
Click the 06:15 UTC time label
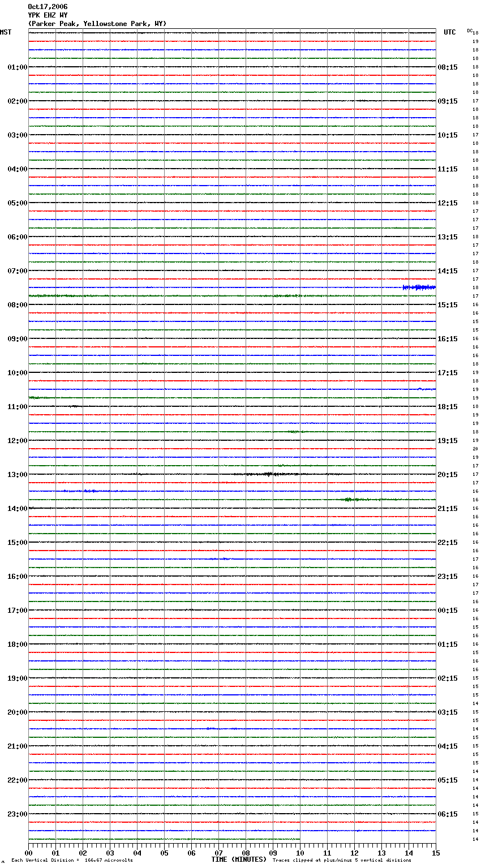(x=448, y=814)
